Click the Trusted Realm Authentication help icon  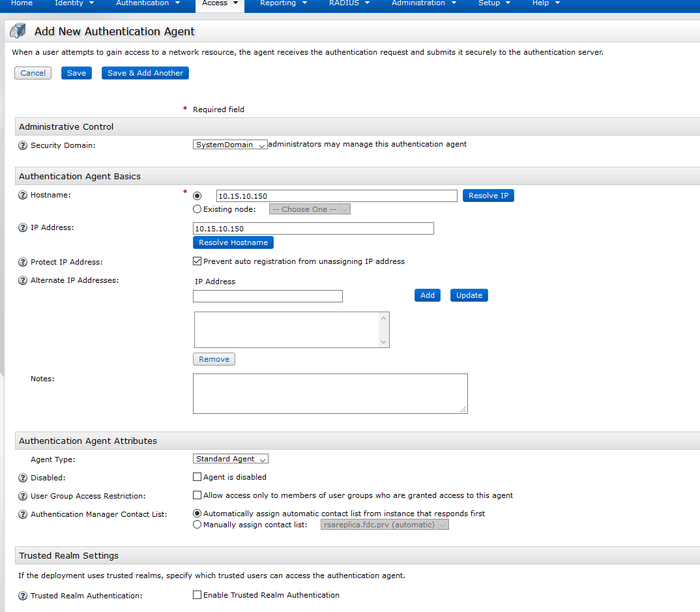tap(23, 595)
